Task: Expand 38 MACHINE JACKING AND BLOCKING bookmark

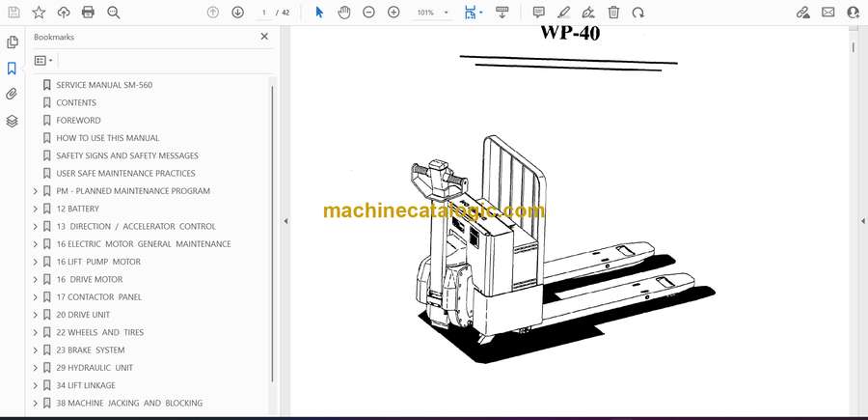Action: pos(36,404)
